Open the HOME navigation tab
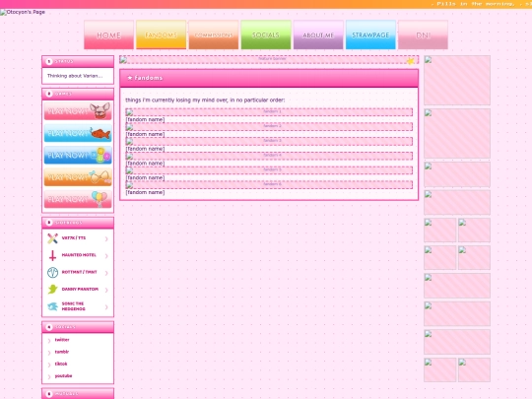 coord(108,34)
